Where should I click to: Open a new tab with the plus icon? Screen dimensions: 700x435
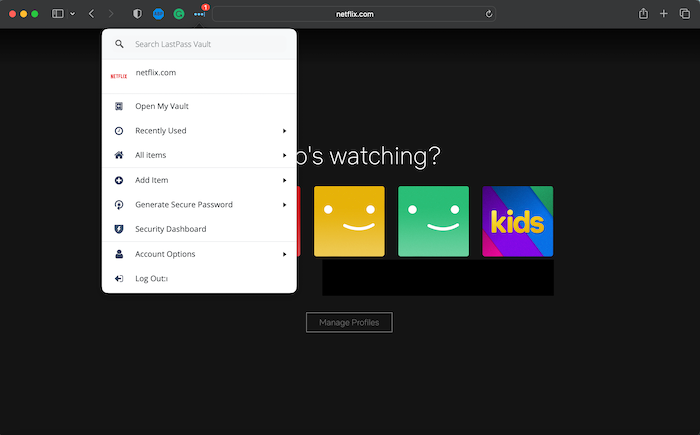click(664, 14)
